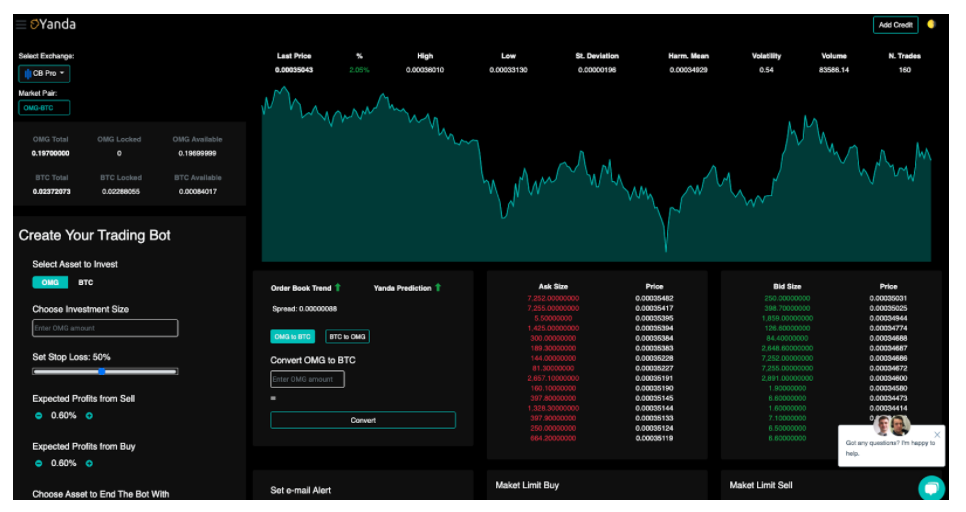Click bid price 0.00034944 row
Viewport: 966px width, 512px height.
click(x=888, y=319)
